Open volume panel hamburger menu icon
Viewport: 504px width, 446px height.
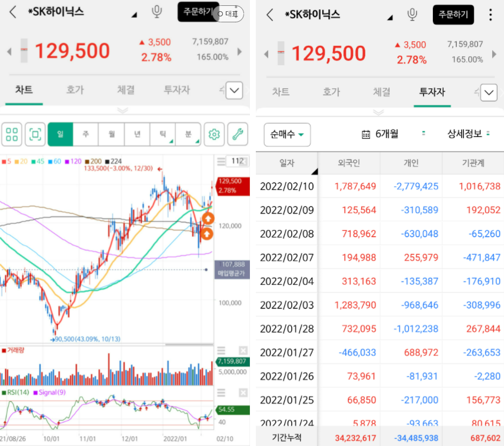221,350
